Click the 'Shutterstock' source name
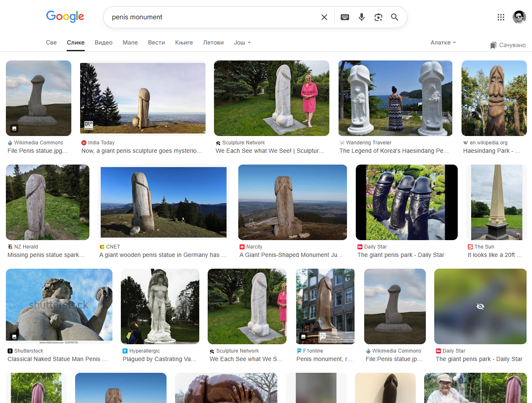The width and height of the screenshot is (532, 403). [29, 351]
